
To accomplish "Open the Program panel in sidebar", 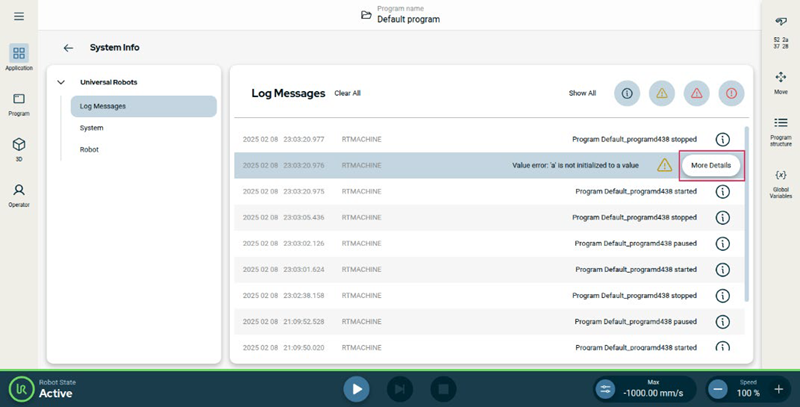I will pos(19,104).
